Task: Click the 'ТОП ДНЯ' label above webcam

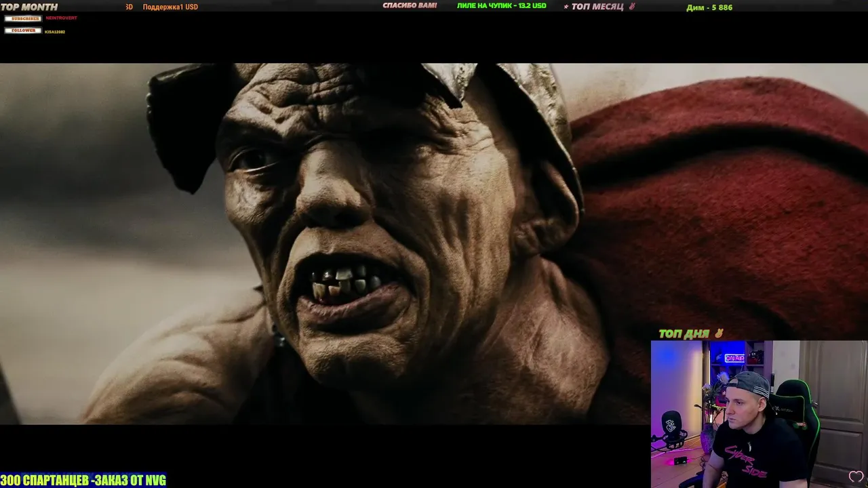Action: [x=684, y=333]
